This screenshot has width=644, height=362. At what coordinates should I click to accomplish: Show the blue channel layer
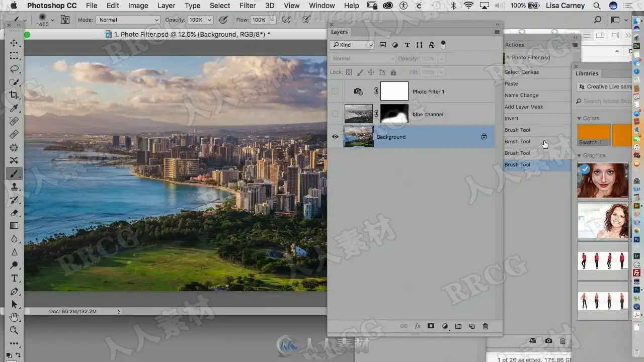point(335,114)
